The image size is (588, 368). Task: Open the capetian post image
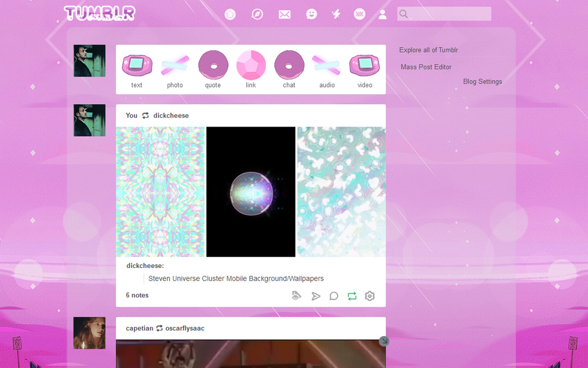click(250, 354)
